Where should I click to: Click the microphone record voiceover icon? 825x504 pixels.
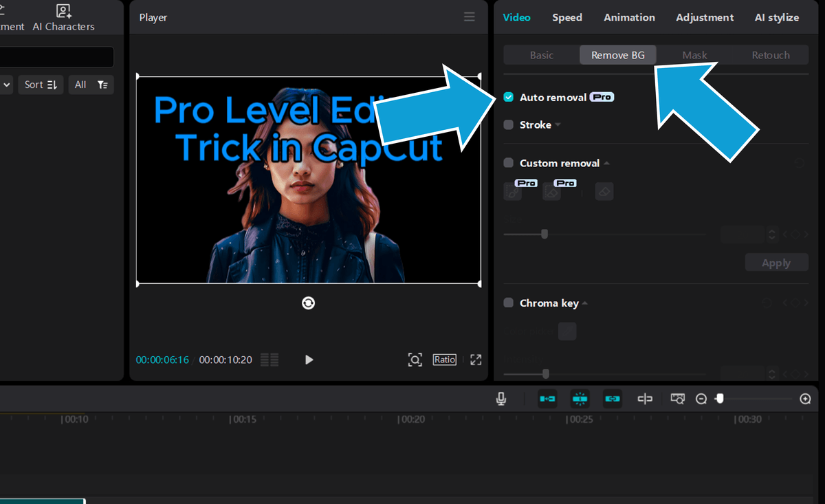tap(501, 399)
